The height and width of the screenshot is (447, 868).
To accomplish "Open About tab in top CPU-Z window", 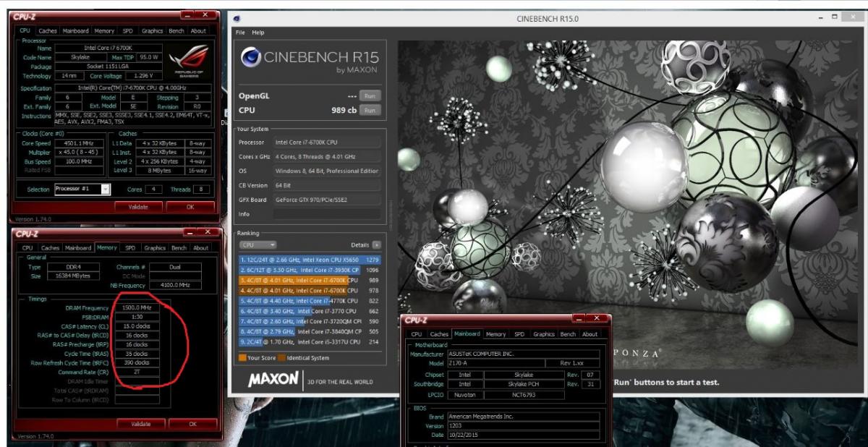I will (x=198, y=31).
